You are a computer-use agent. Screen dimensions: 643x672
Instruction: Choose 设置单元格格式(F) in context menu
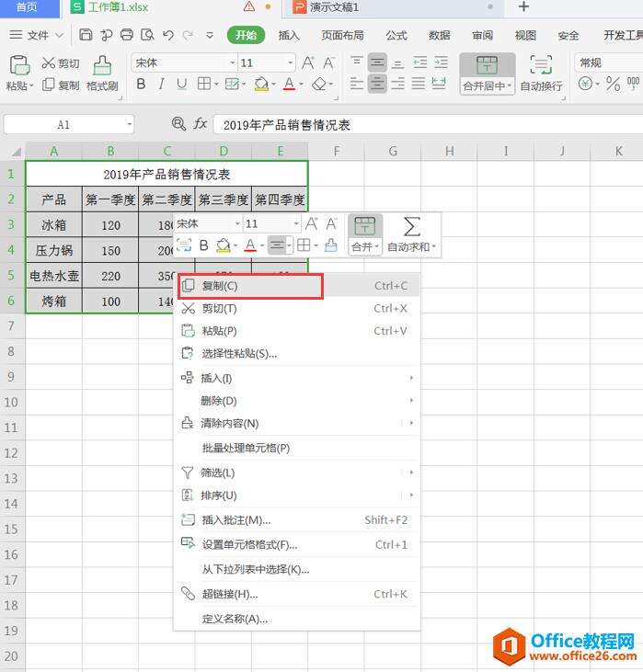click(x=297, y=545)
